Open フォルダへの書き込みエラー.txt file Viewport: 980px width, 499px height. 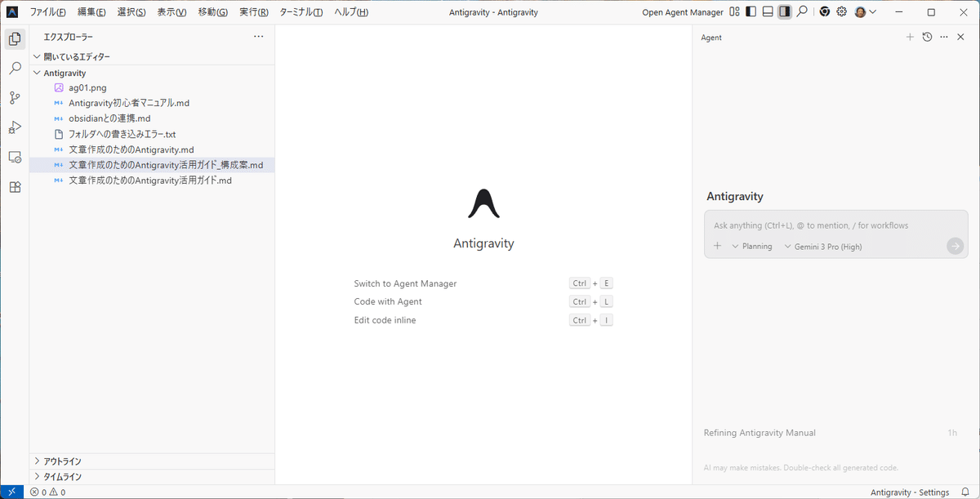click(x=152, y=134)
